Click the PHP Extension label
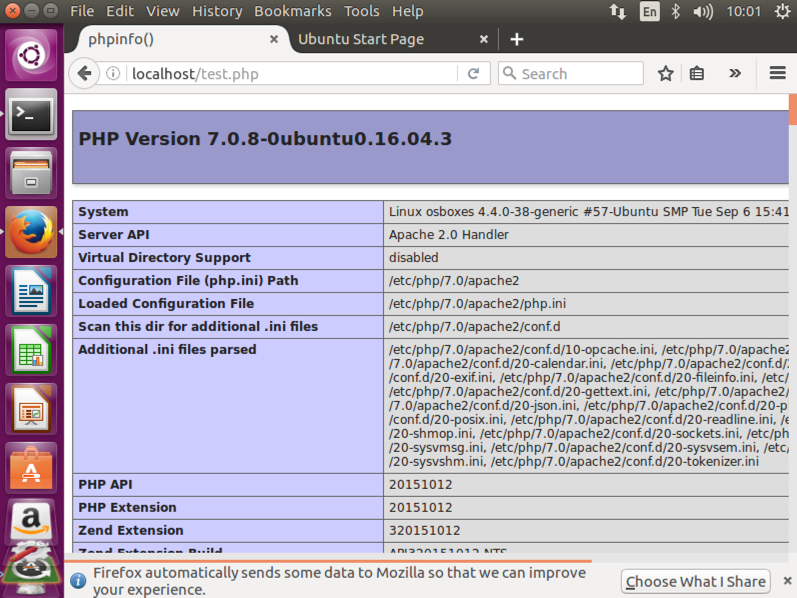The height and width of the screenshot is (598, 797). pyautogui.click(x=127, y=507)
